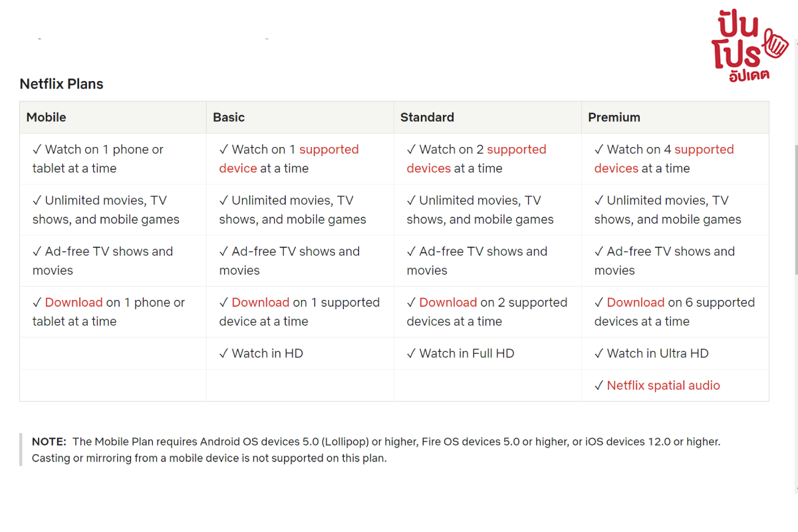Open the Standard plan's "supported devices" link
Image resolution: width=798 pixels, height=532 pixels.
tap(476, 159)
